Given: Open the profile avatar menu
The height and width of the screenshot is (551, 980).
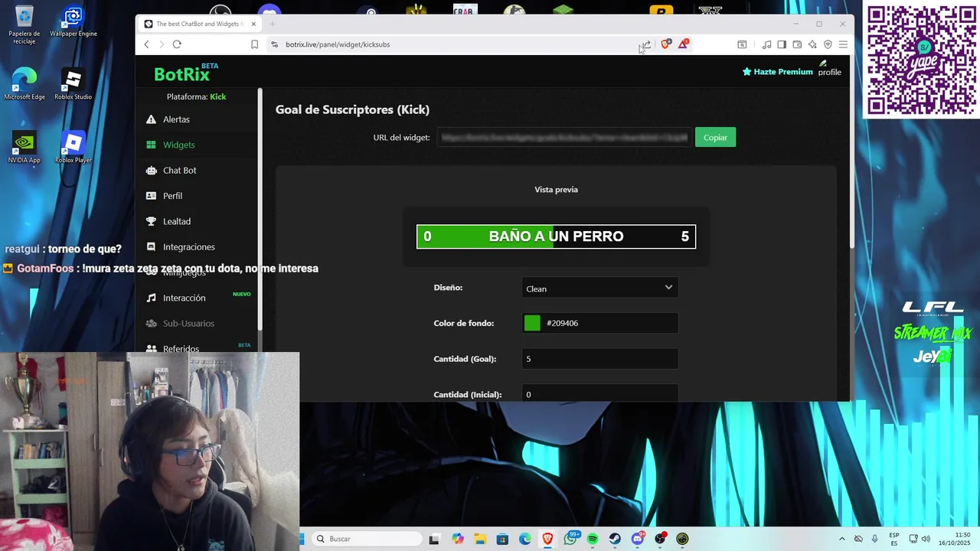Looking at the screenshot, I should 829,69.
